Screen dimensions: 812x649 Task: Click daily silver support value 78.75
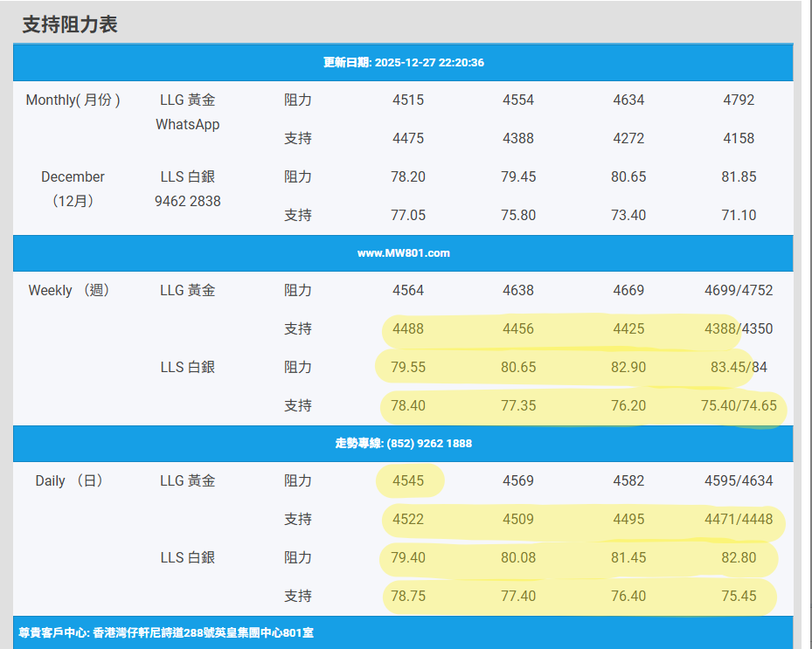(x=408, y=596)
